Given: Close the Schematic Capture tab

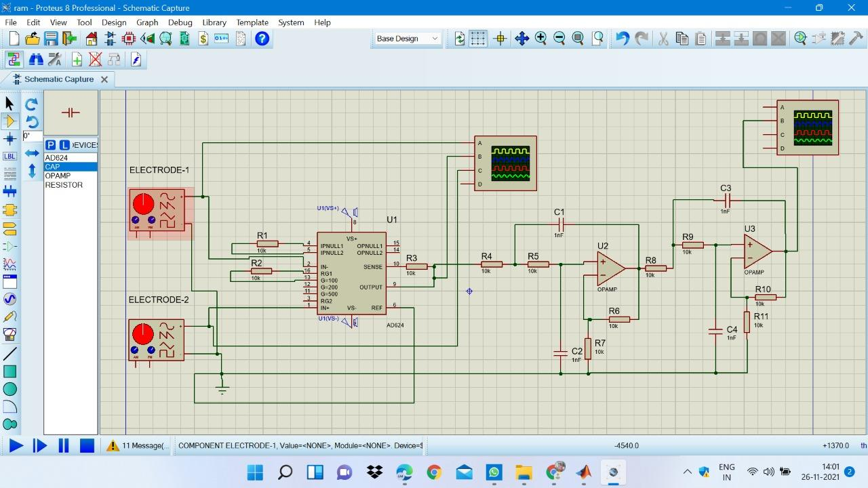Looking at the screenshot, I should point(104,79).
